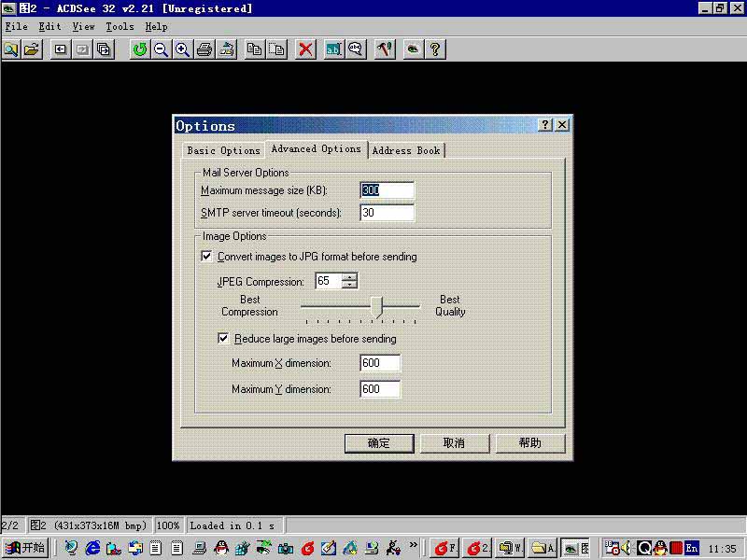Screen dimensions: 747x560
Task: Launch Internet Explorer from the quick launch bar
Action: coord(92,548)
